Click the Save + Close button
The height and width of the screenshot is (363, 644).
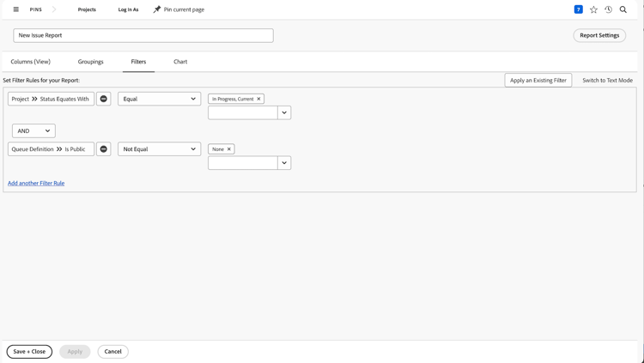pyautogui.click(x=29, y=352)
